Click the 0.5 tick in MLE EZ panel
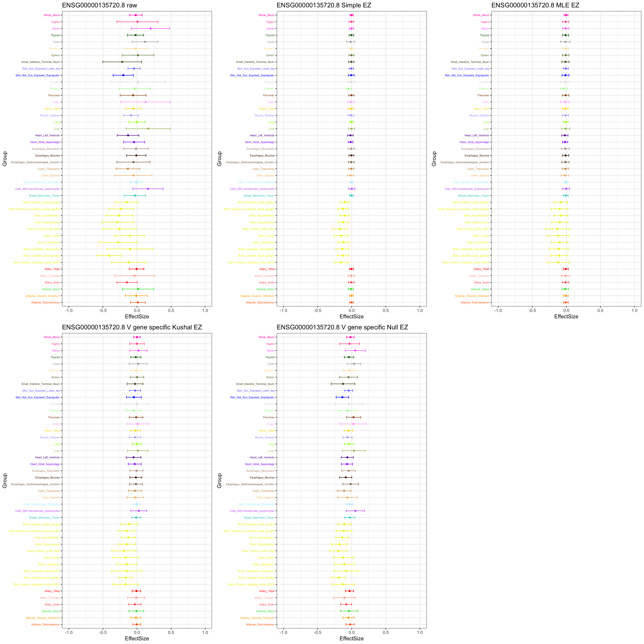Screen dimensions: 644x644 (600, 310)
